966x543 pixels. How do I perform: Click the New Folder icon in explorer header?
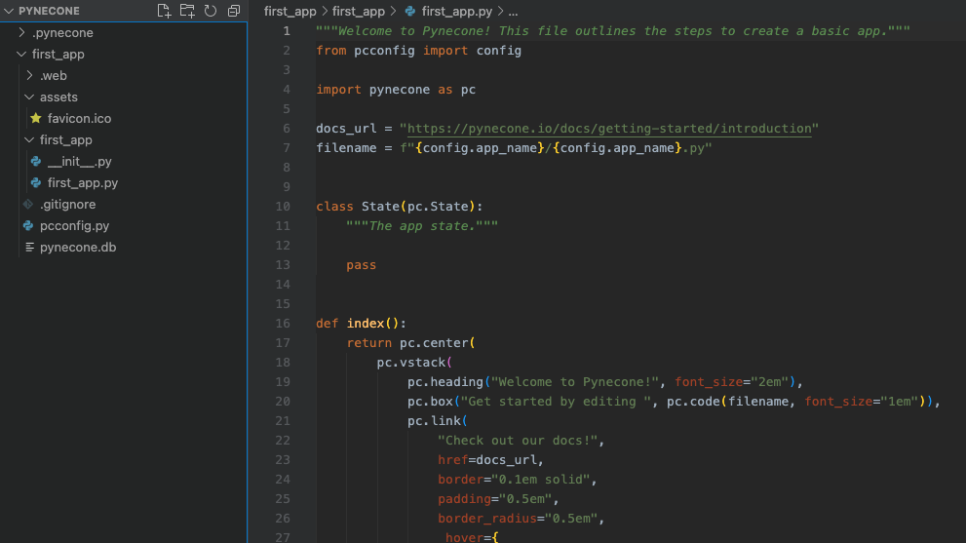pyautogui.click(x=187, y=10)
